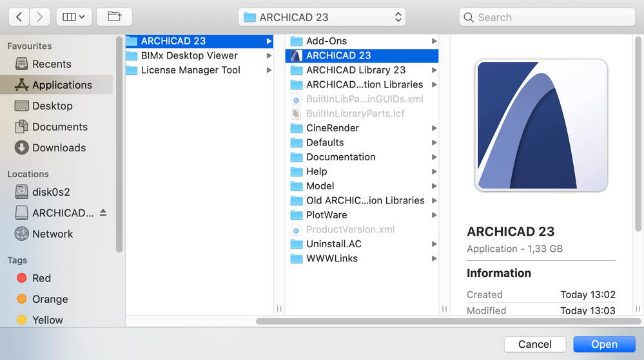Select the CineRender folder
The width and height of the screenshot is (644, 360).
tap(362, 128)
